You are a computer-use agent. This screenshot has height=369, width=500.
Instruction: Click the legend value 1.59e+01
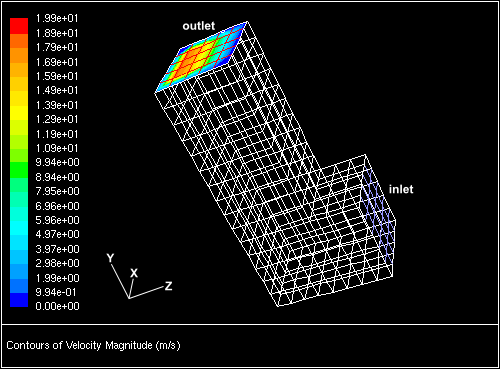tap(57, 76)
